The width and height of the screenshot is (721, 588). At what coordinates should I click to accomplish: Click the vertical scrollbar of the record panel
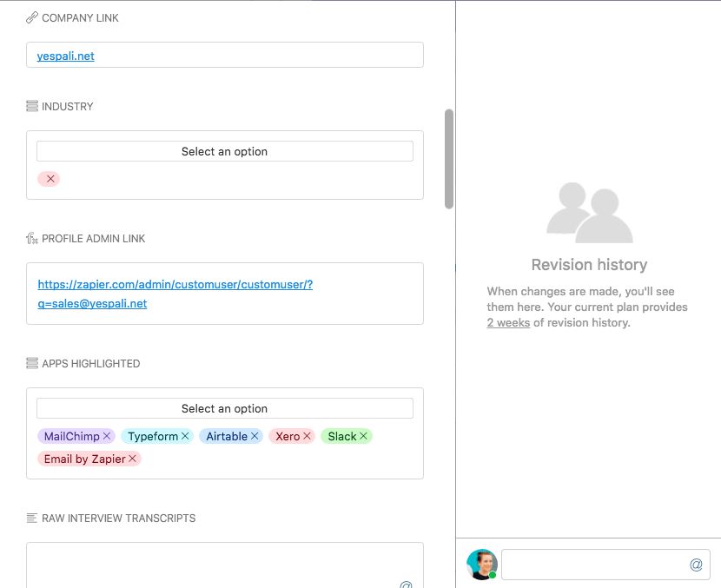coord(449,159)
